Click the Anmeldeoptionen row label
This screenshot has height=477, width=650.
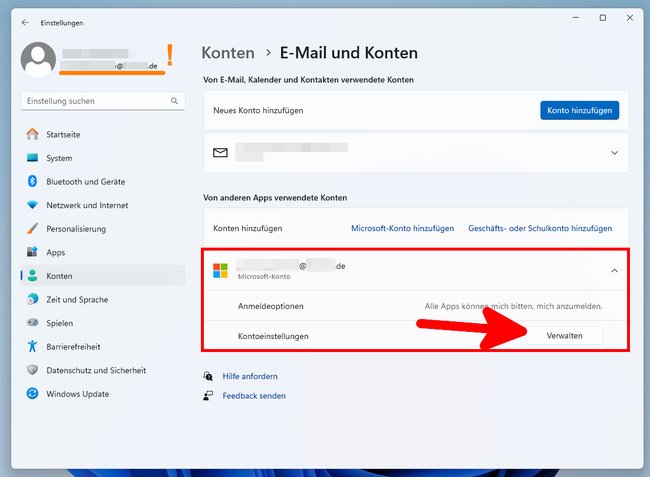[271, 306]
